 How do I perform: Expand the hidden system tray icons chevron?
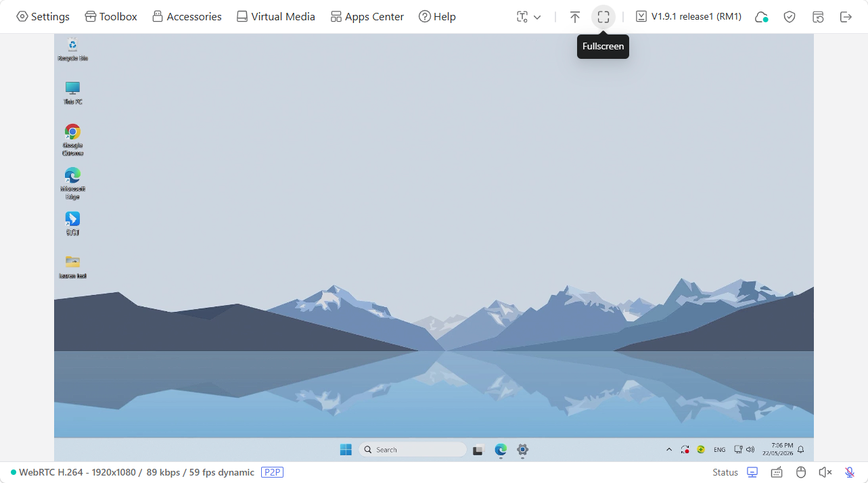point(669,449)
